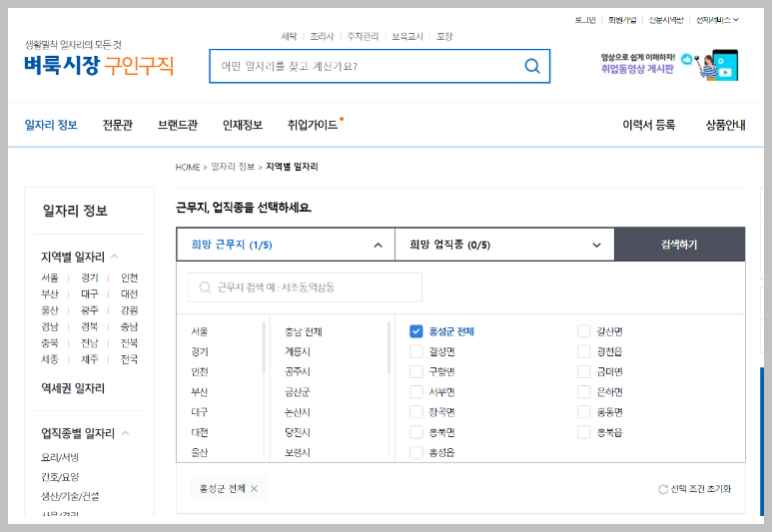Open the 취업가이드 main menu
The width and height of the screenshot is (772, 532).
313,125
